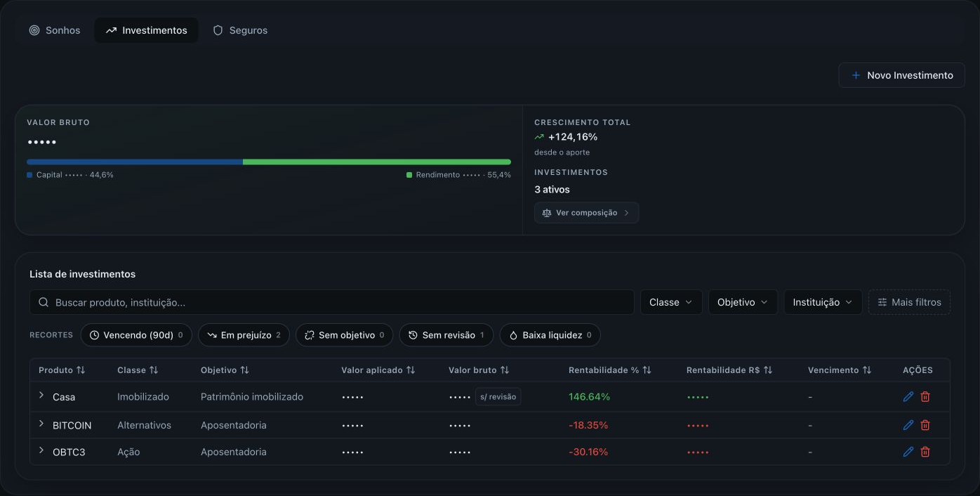The width and height of the screenshot is (980, 496).
Task: Open the Instituição filter dropdown
Action: (x=823, y=302)
